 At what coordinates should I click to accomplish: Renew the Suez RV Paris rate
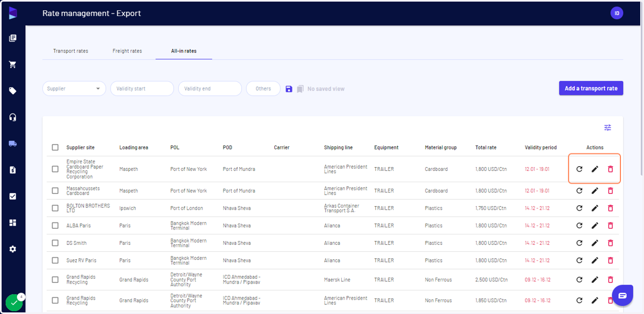pyautogui.click(x=579, y=260)
